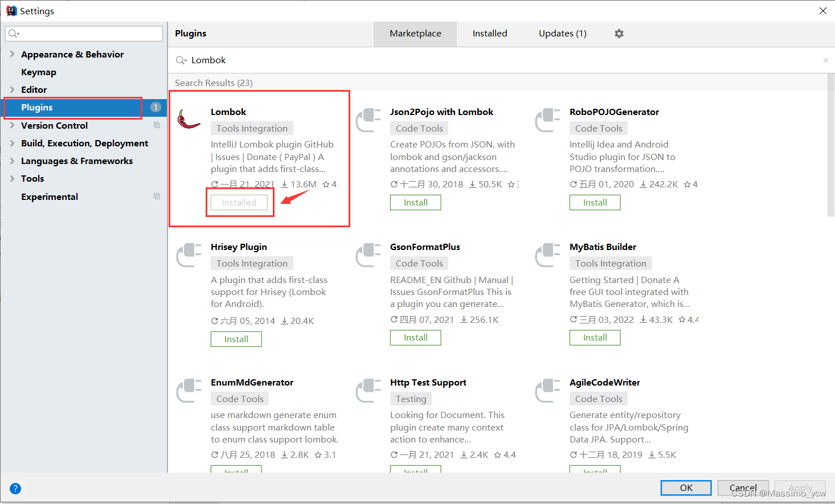Viewport: 835px width, 504px height.
Task: Install the Hrisey Plugin
Action: point(236,339)
